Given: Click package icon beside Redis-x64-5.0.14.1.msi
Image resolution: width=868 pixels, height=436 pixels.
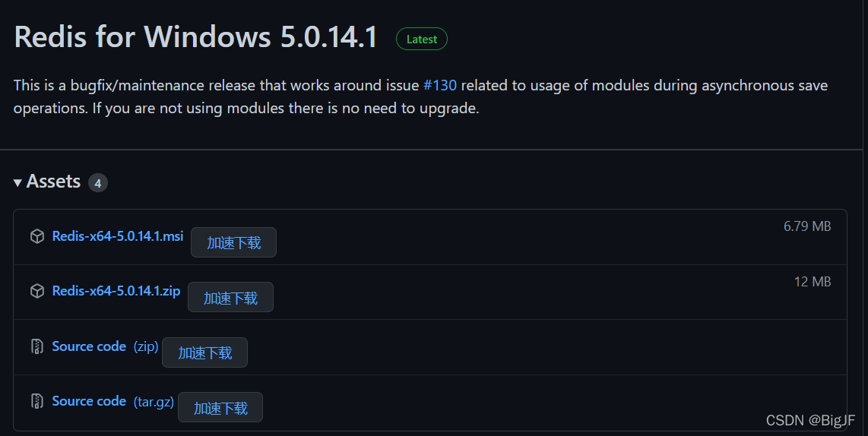Looking at the screenshot, I should (37, 236).
